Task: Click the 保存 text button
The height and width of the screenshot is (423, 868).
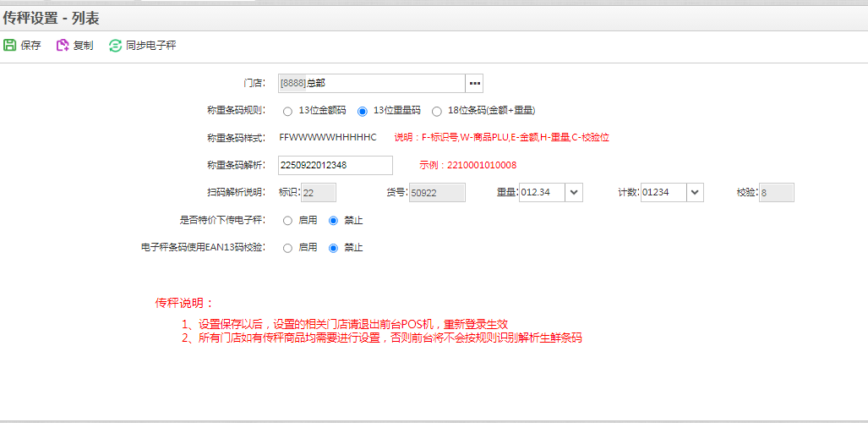Action: coord(30,46)
